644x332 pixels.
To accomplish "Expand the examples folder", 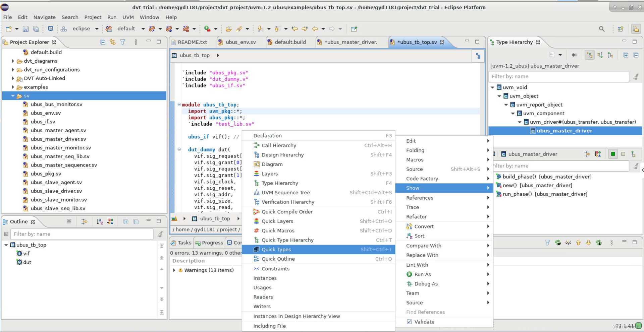I will pyautogui.click(x=13, y=87).
